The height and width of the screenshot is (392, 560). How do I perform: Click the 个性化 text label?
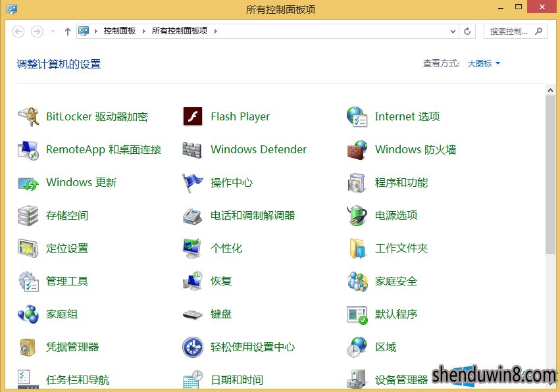[x=226, y=248]
